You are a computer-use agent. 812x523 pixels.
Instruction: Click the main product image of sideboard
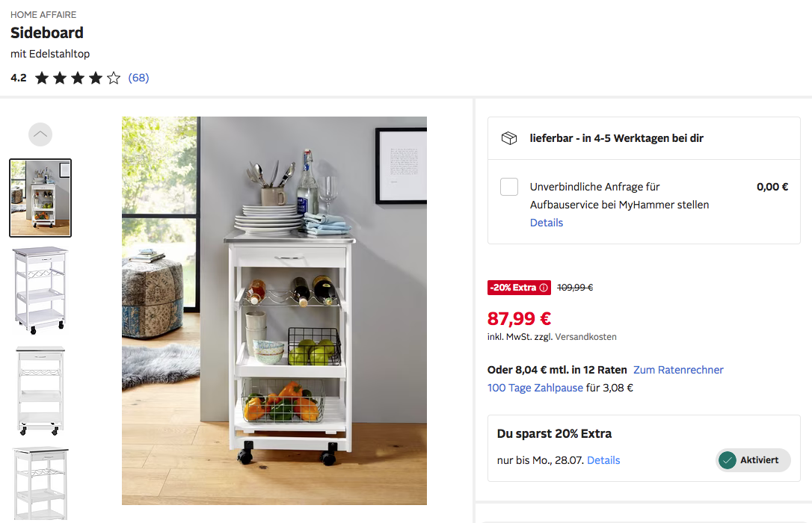[x=274, y=310]
